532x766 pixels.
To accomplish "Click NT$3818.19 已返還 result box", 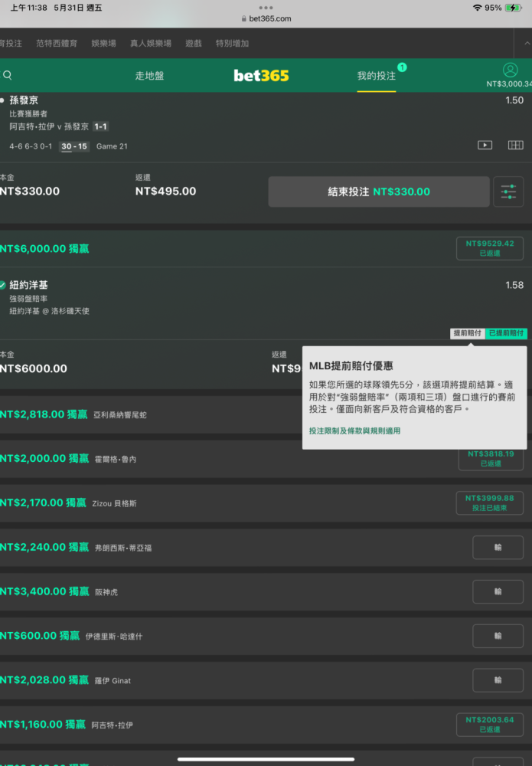I will [x=491, y=460].
